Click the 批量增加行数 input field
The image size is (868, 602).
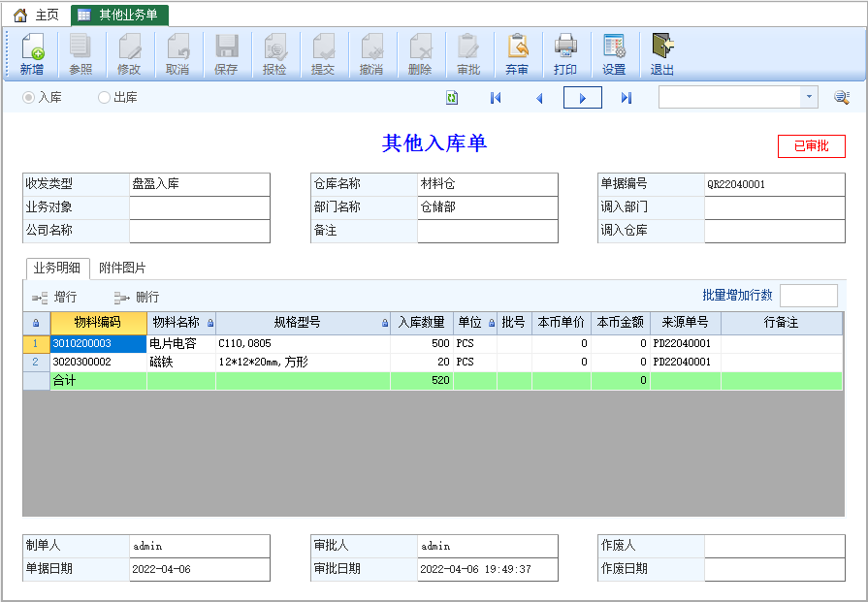809,296
